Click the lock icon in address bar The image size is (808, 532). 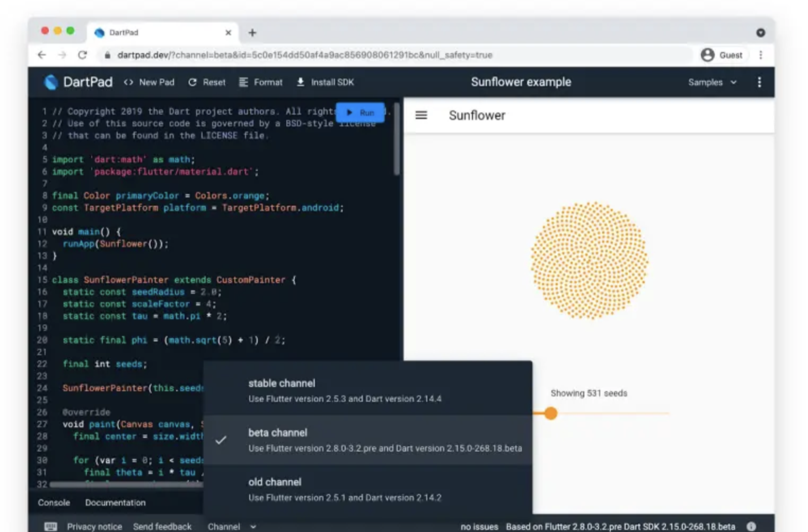pos(108,55)
